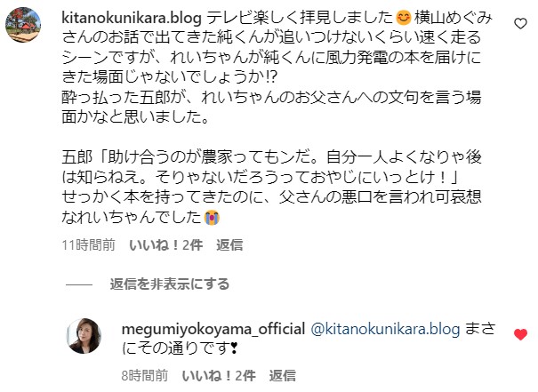538x392 pixels.
Task: Click the horizontal line beside hide replies
Action: [x=79, y=284]
